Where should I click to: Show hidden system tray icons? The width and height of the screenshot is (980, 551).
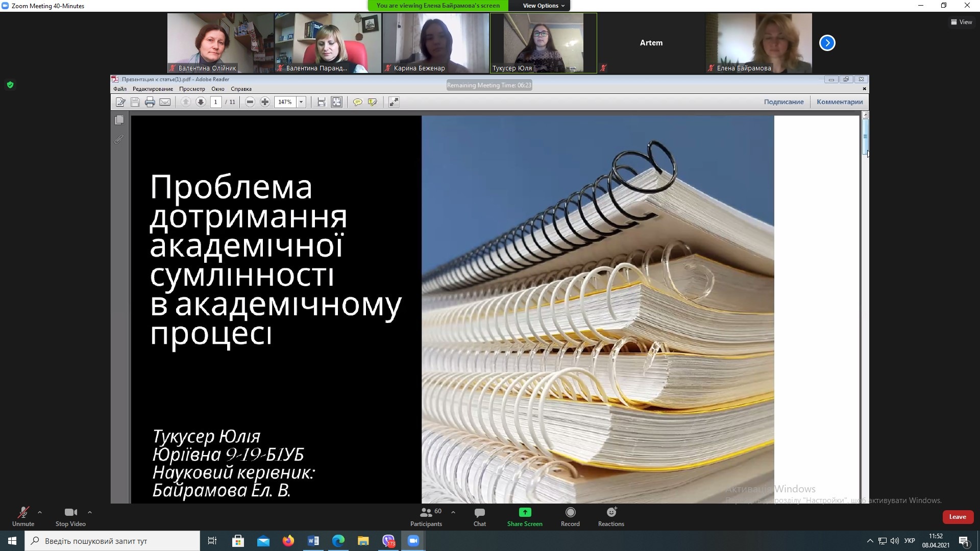click(870, 541)
